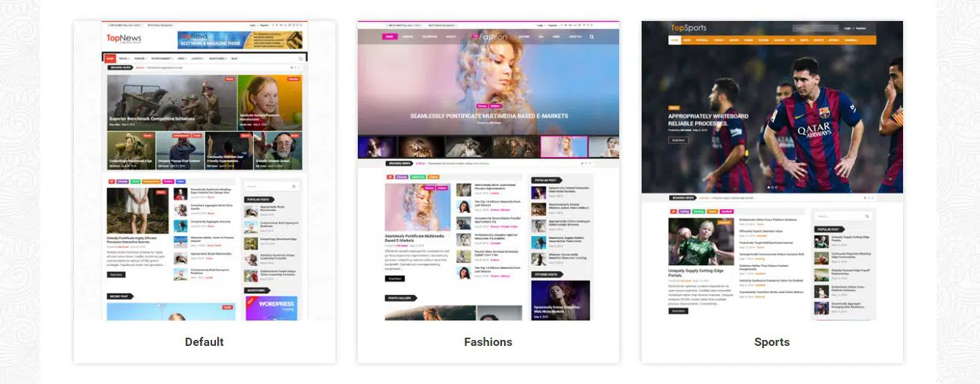Viewport: 980px width, 384px height.
Task: Select the Sports theme demo label
Action: pos(772,341)
